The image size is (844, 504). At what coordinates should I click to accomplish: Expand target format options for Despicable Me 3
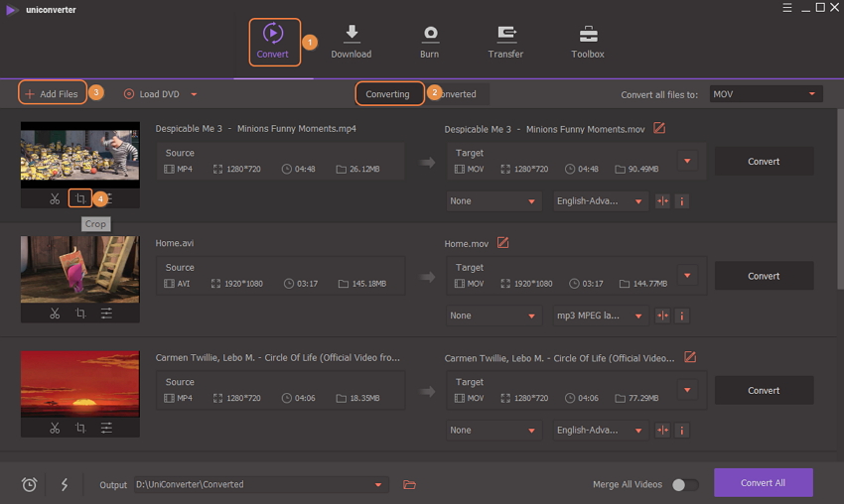coord(687,161)
